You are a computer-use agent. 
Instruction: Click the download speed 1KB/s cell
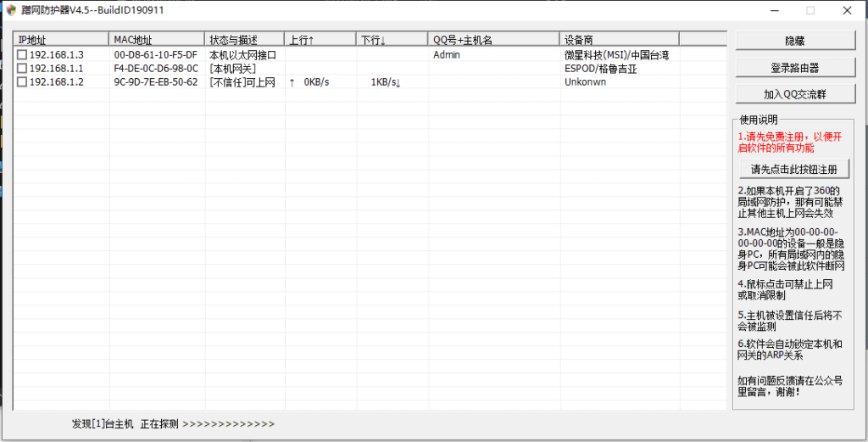coord(386,82)
